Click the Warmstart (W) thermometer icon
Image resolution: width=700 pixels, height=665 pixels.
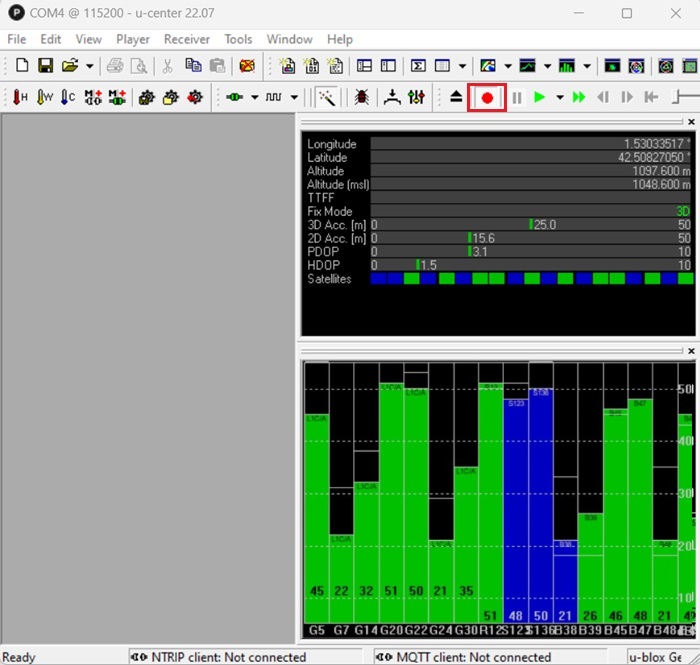click(44, 97)
